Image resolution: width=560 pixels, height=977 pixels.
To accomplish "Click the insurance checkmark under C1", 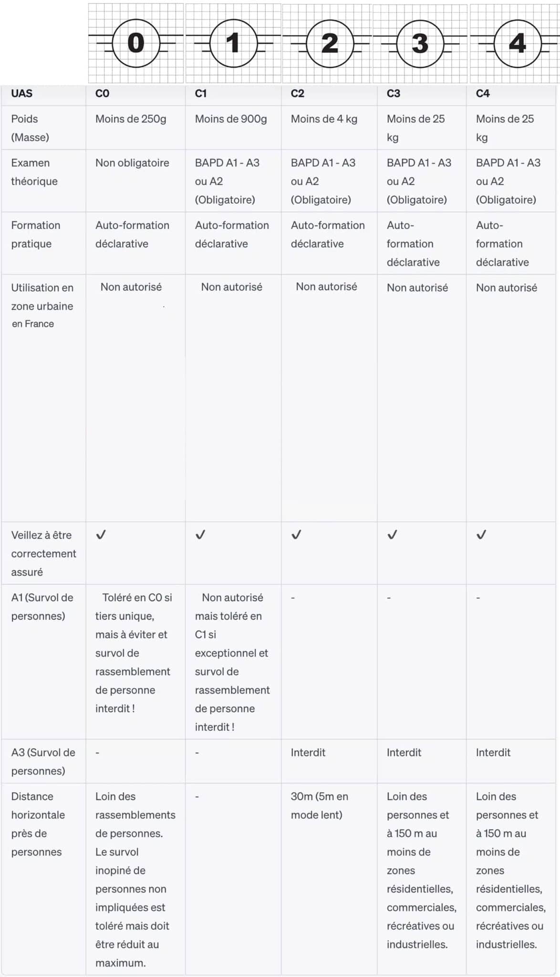I will click(200, 535).
